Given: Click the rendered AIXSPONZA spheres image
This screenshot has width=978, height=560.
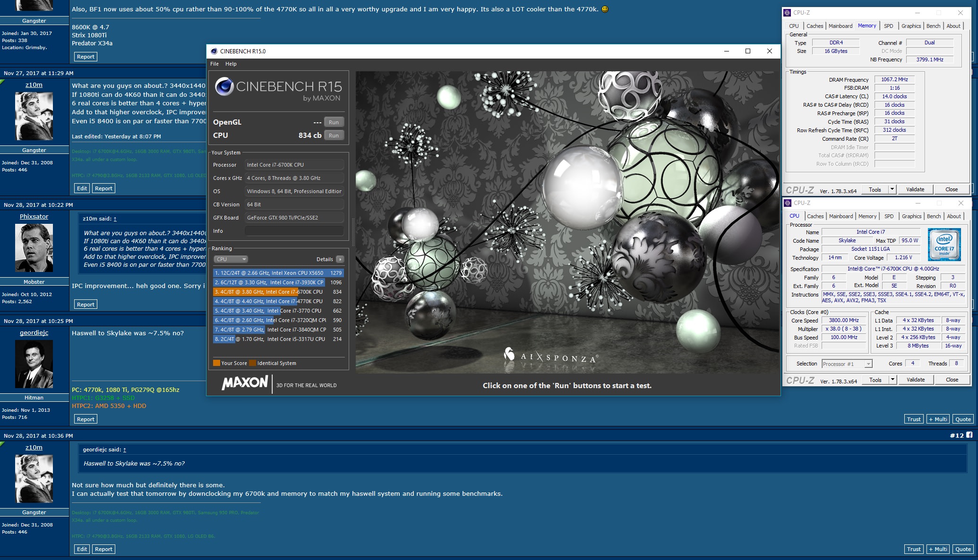Looking at the screenshot, I should point(567,222).
